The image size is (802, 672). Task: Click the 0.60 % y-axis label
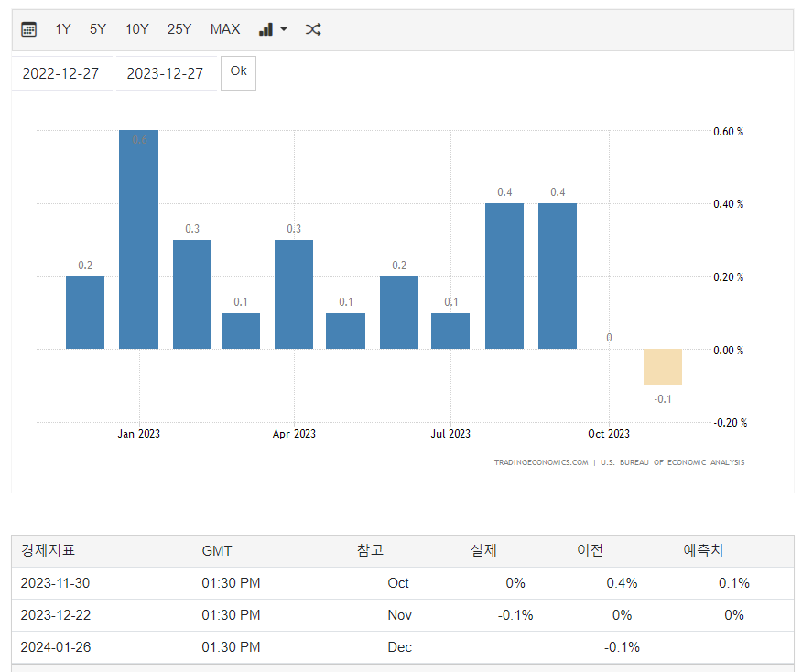729,132
